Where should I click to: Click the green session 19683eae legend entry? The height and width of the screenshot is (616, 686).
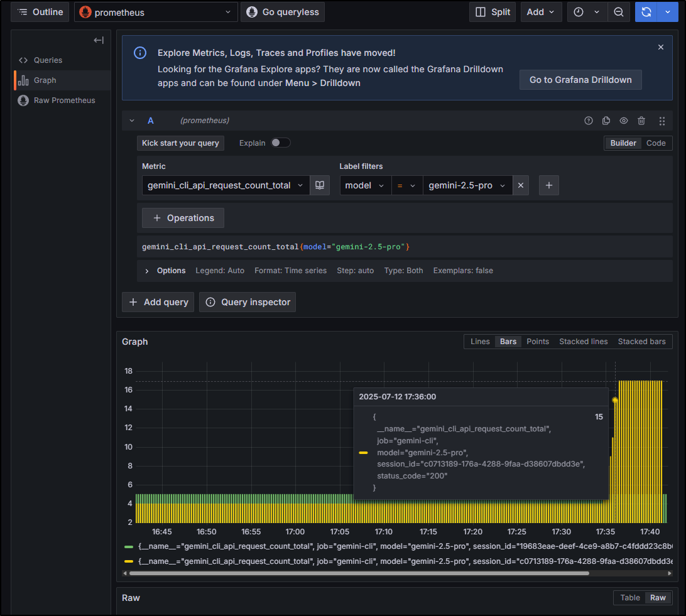coord(405,546)
